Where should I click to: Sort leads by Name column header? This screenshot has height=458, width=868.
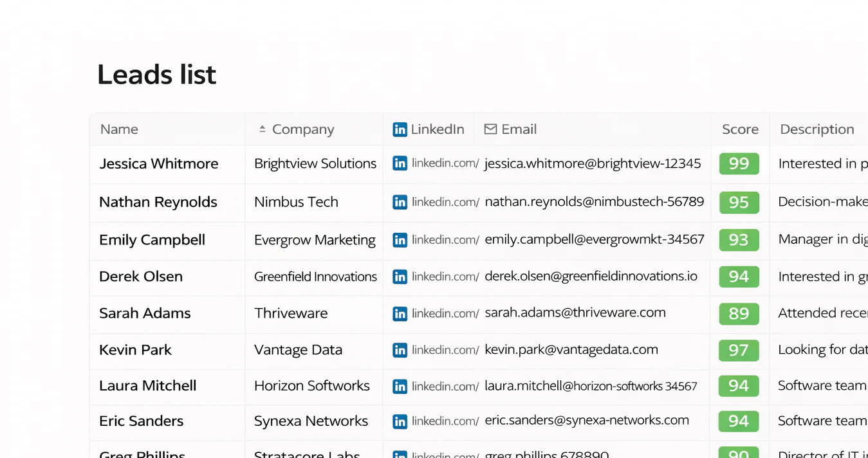tap(119, 129)
